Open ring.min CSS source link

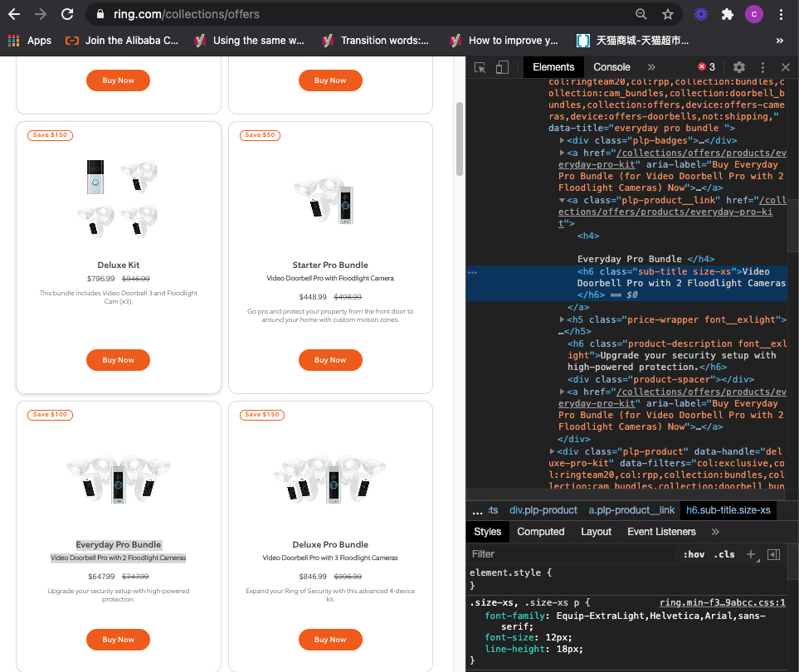[722, 602]
